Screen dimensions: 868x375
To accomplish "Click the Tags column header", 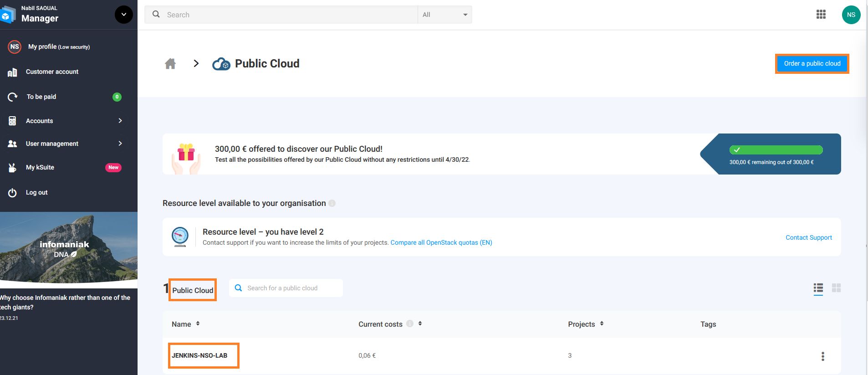I will pos(708,324).
